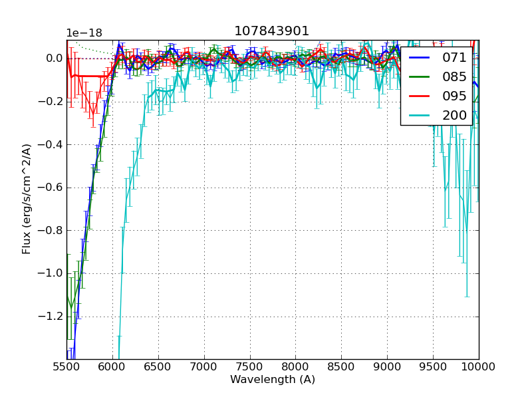This screenshot has height=399, width=532.
Task: Click the cyan line swatch in legend
Action: coord(420,115)
